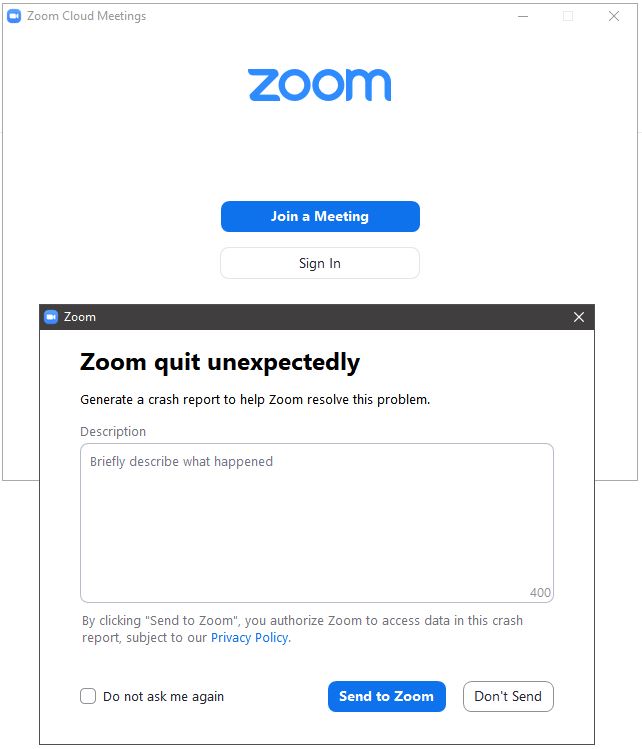Click the maximize button of Zoom Cloud Meetings
The width and height of the screenshot is (642, 749).
pyautogui.click(x=568, y=16)
